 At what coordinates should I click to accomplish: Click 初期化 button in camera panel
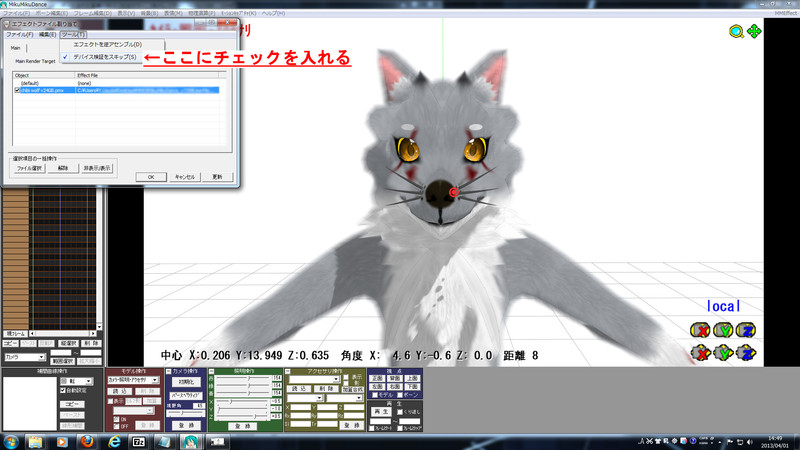pos(186,382)
